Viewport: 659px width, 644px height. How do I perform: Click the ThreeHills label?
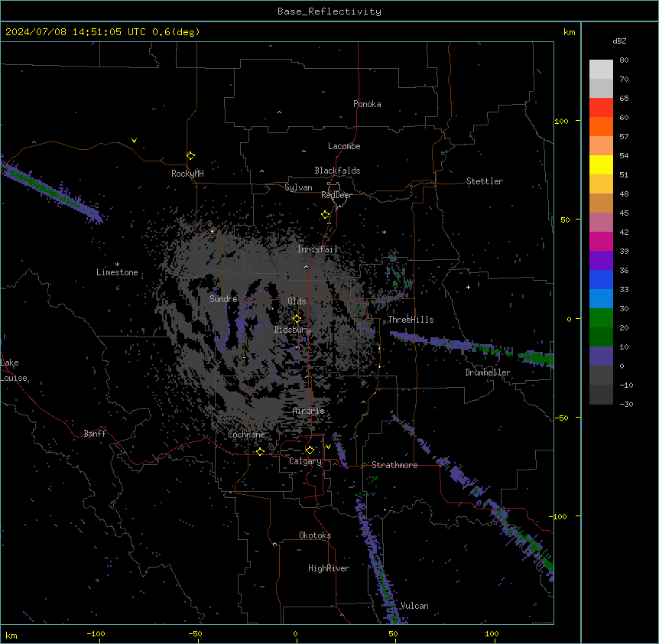click(411, 320)
